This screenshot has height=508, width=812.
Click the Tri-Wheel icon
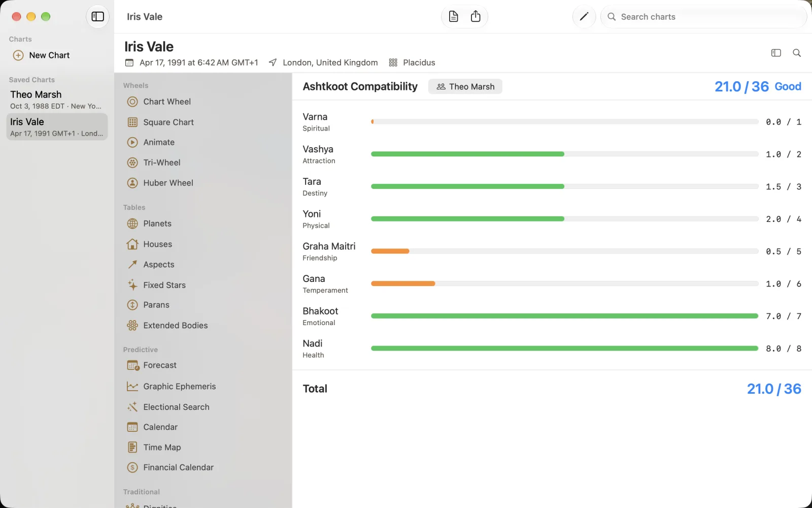coord(132,163)
